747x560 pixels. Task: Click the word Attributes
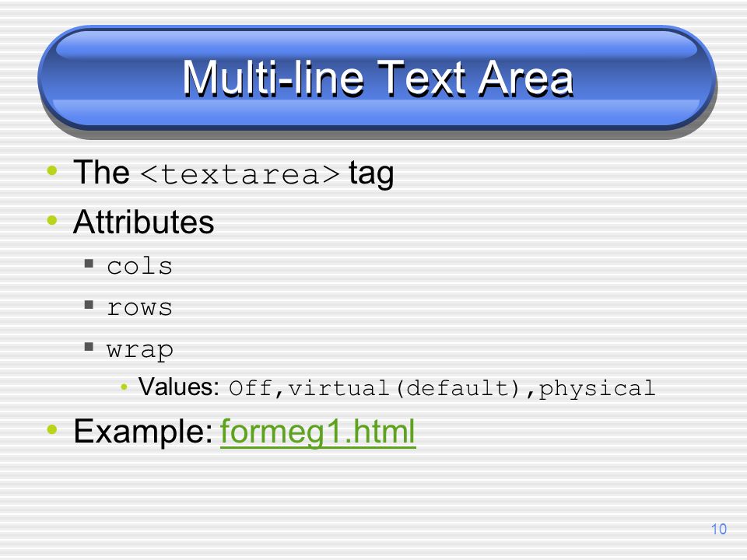pos(143,222)
